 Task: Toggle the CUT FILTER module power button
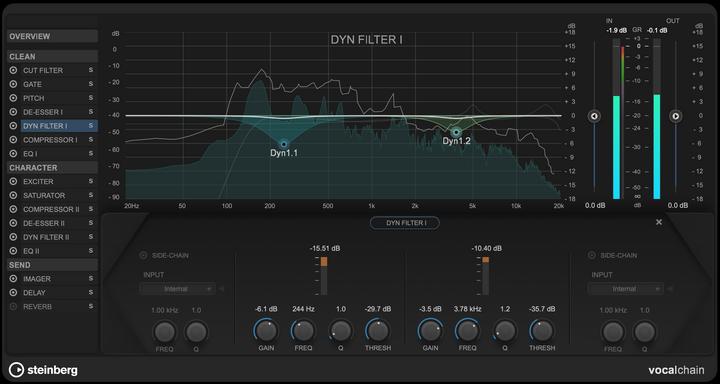(13, 71)
